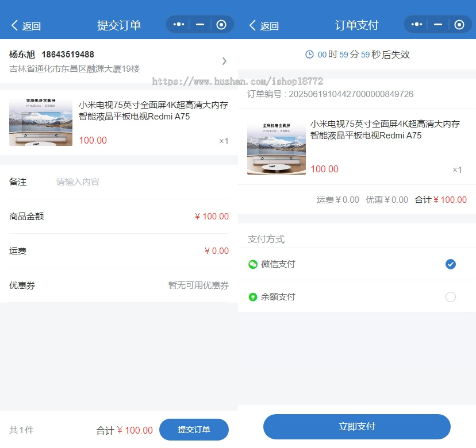This screenshot has width=476, height=448.
Task: Click 返回 text on 提交订单 header
Action: 31,26
